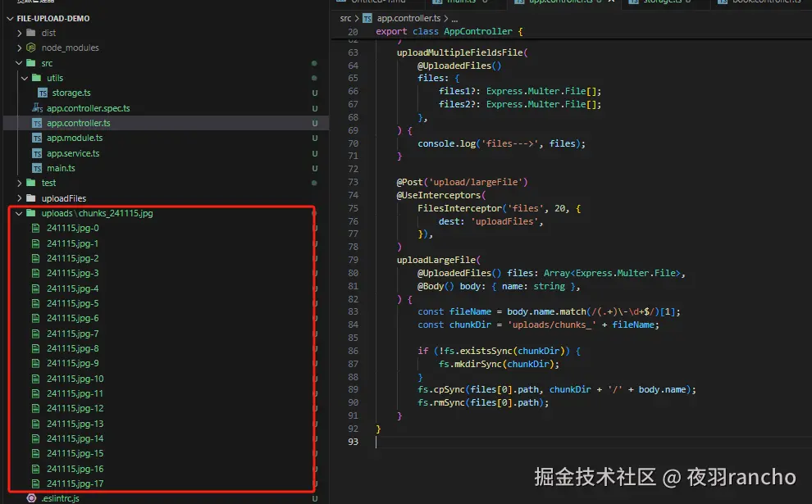
Task: Click the TS icon of app.module.ts
Action: click(37, 138)
